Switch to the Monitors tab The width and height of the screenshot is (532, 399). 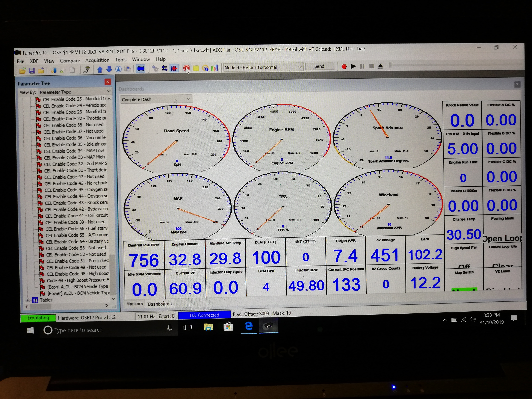click(x=135, y=304)
